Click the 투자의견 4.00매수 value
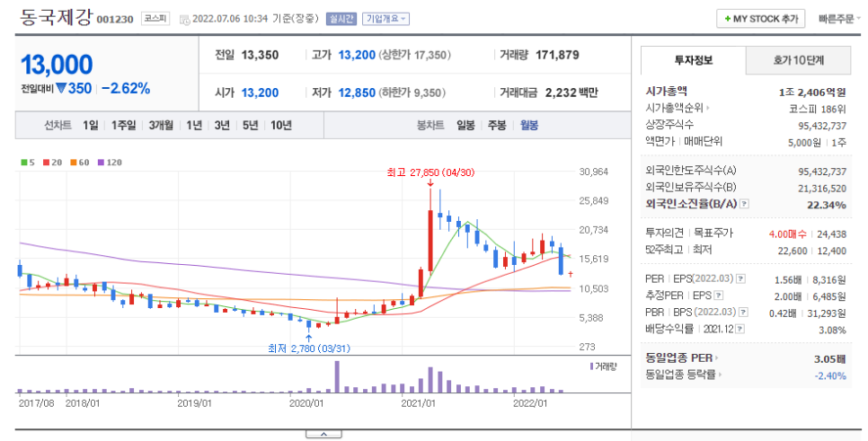Viewport: 868px width, 441px height. tap(787, 234)
